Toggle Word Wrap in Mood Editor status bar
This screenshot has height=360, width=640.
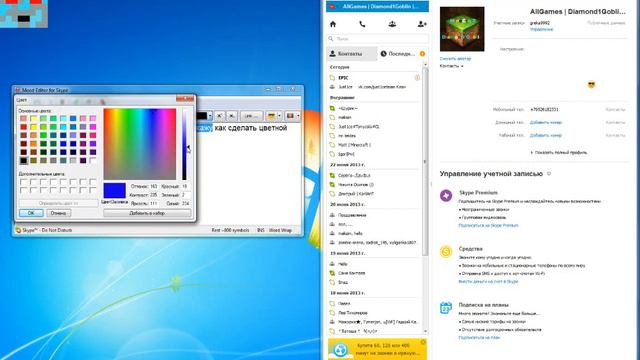pos(280,230)
